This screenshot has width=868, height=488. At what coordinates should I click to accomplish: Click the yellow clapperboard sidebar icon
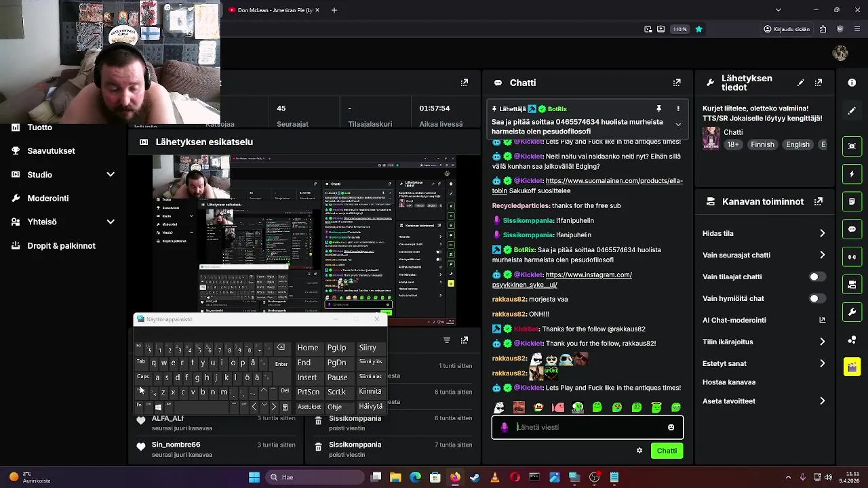(852, 367)
